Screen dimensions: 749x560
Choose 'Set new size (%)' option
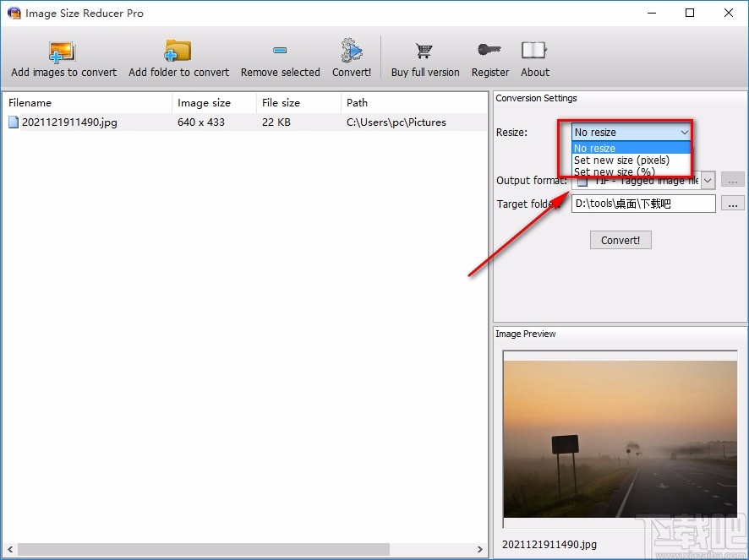pyautogui.click(x=615, y=171)
